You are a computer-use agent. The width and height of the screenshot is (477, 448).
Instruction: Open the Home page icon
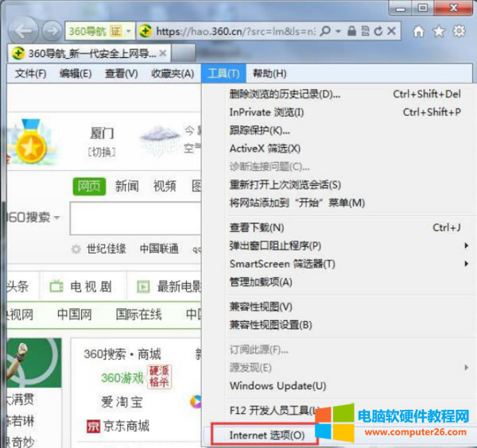(x=419, y=31)
